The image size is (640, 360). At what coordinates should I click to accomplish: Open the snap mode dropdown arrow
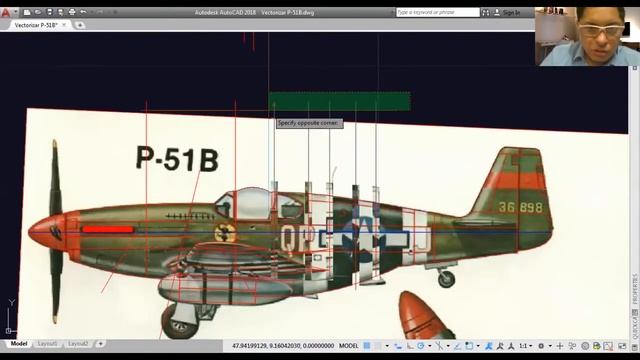(x=387, y=346)
